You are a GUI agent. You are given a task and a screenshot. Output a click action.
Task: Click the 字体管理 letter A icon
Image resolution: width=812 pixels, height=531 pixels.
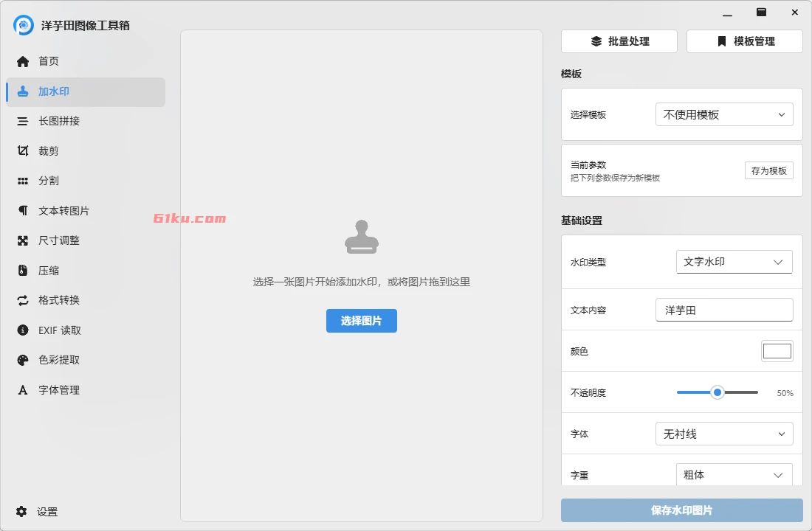pos(23,389)
